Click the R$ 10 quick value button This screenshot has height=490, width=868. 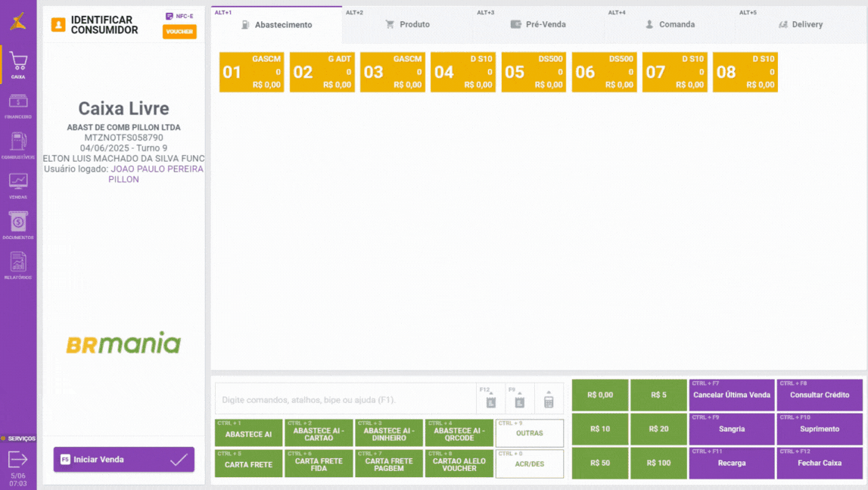pyautogui.click(x=600, y=429)
